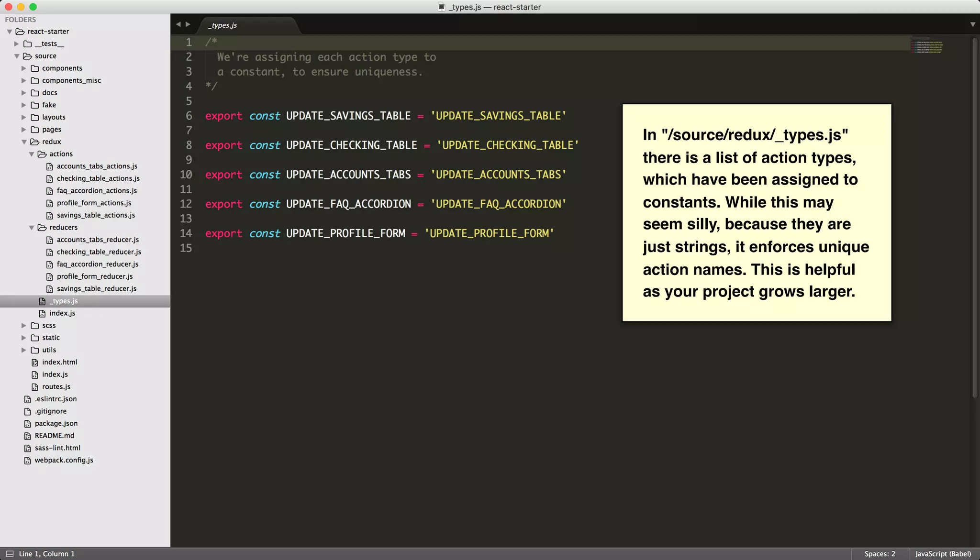Click the docs folder icon
This screenshot has height=560, width=980.
coord(35,93)
